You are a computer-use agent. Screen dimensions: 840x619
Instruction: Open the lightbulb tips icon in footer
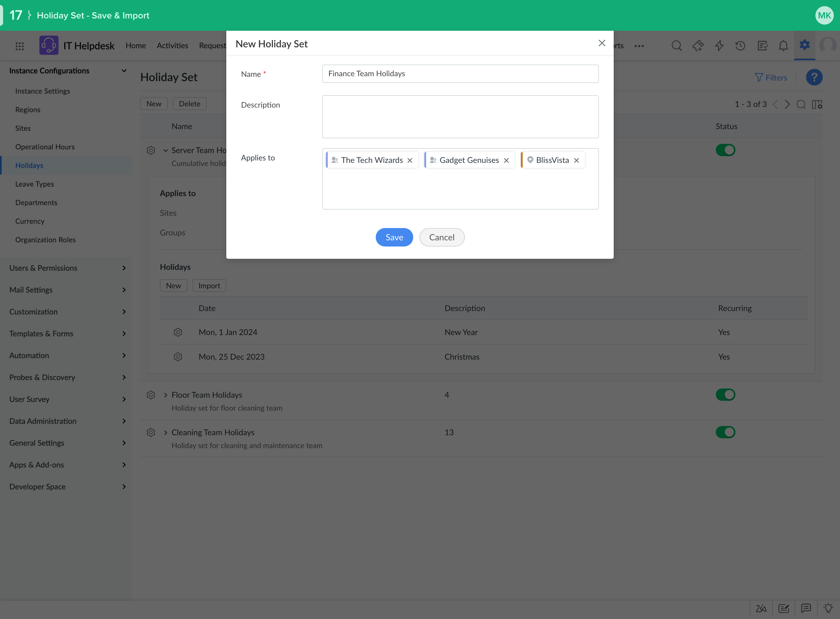click(x=828, y=608)
